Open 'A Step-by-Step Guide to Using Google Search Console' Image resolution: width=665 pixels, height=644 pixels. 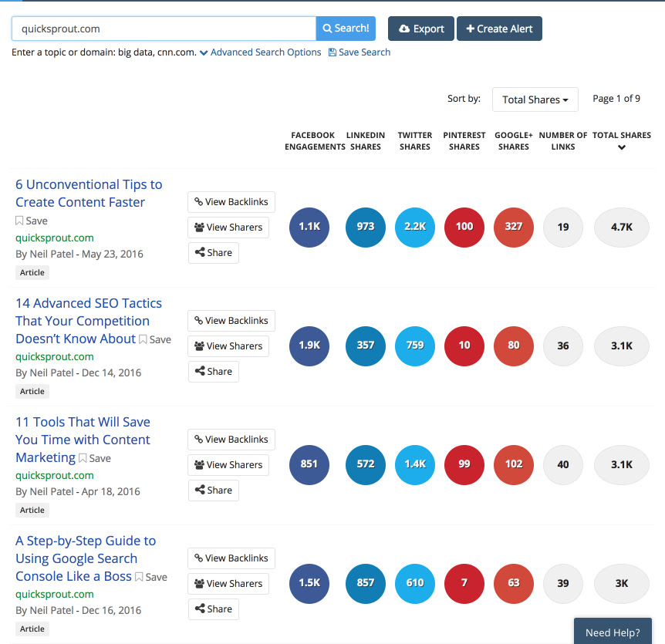pyautogui.click(x=86, y=558)
